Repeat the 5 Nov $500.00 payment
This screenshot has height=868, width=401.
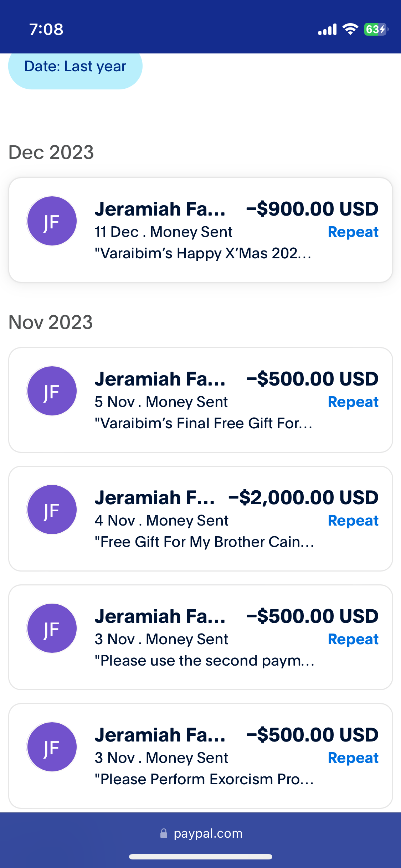point(353,402)
